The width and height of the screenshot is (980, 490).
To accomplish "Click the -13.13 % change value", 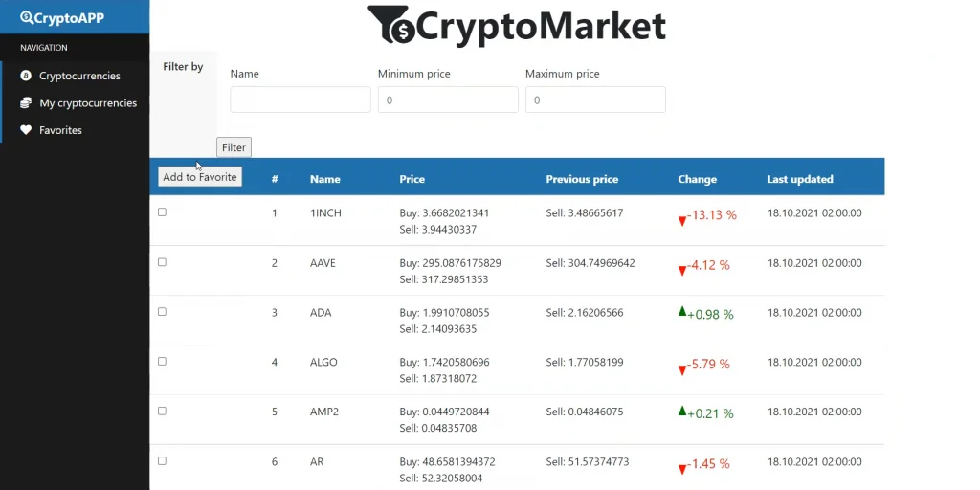I will (712, 215).
